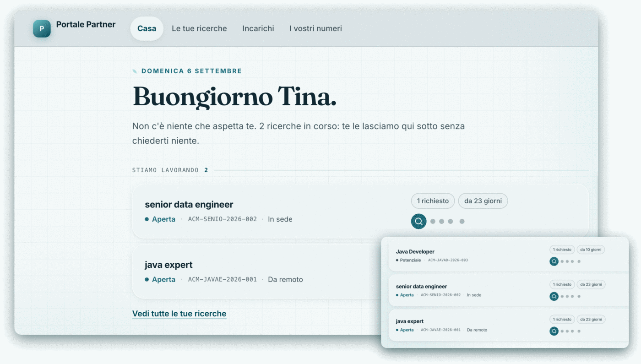The width and height of the screenshot is (641, 364).
Task: Click "1 richiesto" badge on large senior data engineer card
Action: click(x=433, y=201)
